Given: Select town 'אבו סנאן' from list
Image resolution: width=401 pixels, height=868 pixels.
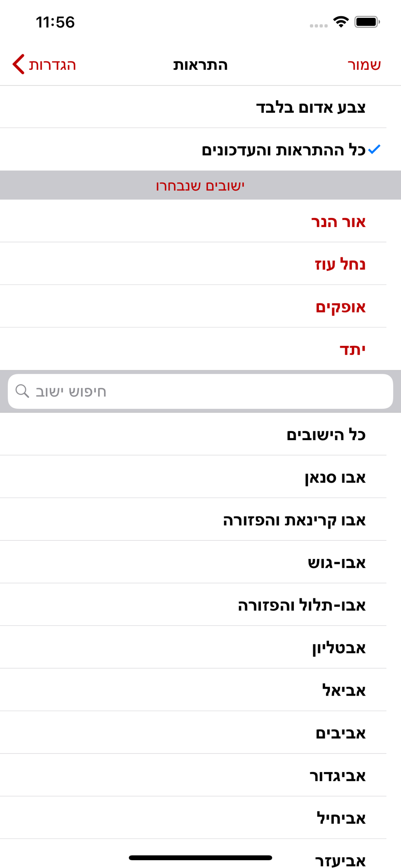Looking at the screenshot, I should point(335,477).
